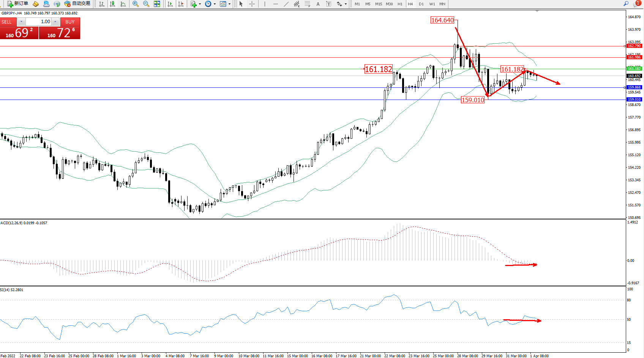
Task: Increase lot volume with up arrow
Action: (55, 22)
